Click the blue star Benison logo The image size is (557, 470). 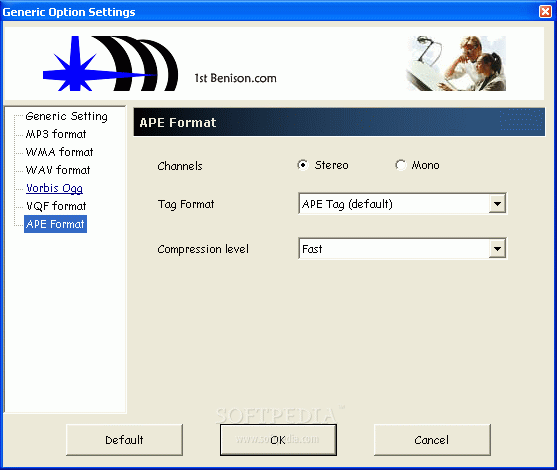click(110, 63)
